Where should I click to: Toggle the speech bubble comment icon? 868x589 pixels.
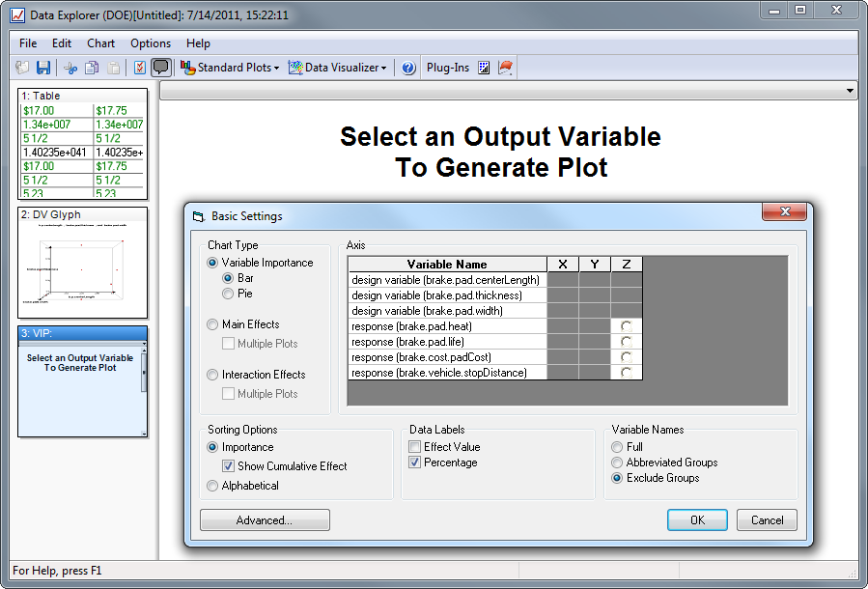point(161,68)
